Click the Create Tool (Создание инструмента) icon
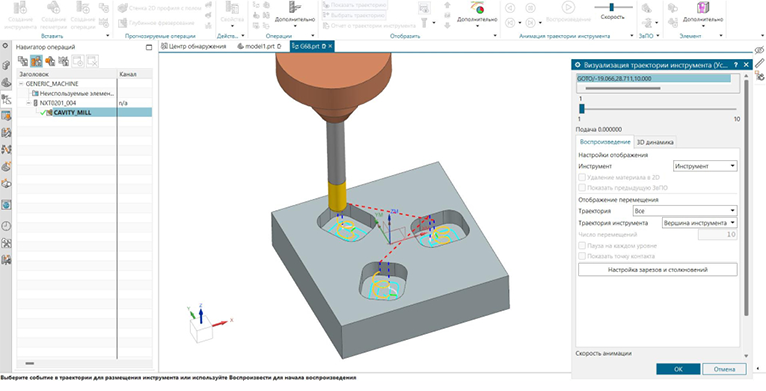Viewport: 766px width, 391px height. [x=21, y=7]
